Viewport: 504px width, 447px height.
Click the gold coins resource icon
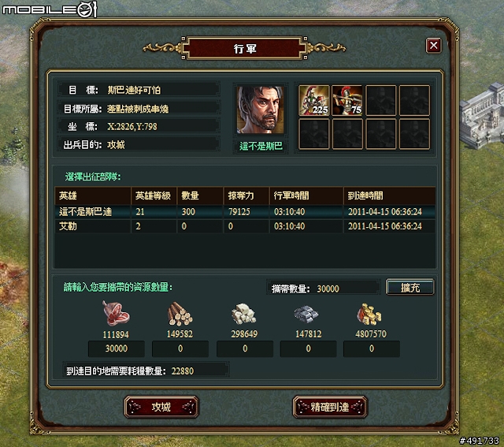tap(369, 314)
